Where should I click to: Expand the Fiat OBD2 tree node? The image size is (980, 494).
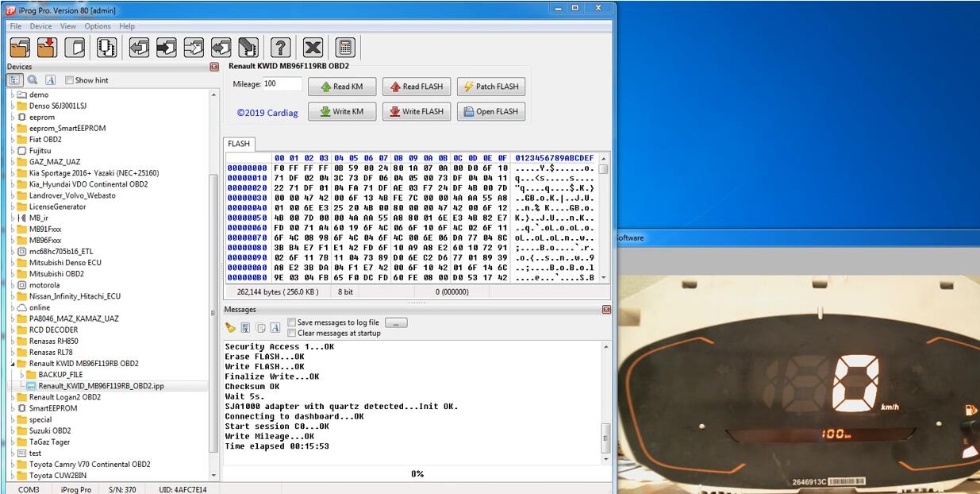(x=12, y=139)
